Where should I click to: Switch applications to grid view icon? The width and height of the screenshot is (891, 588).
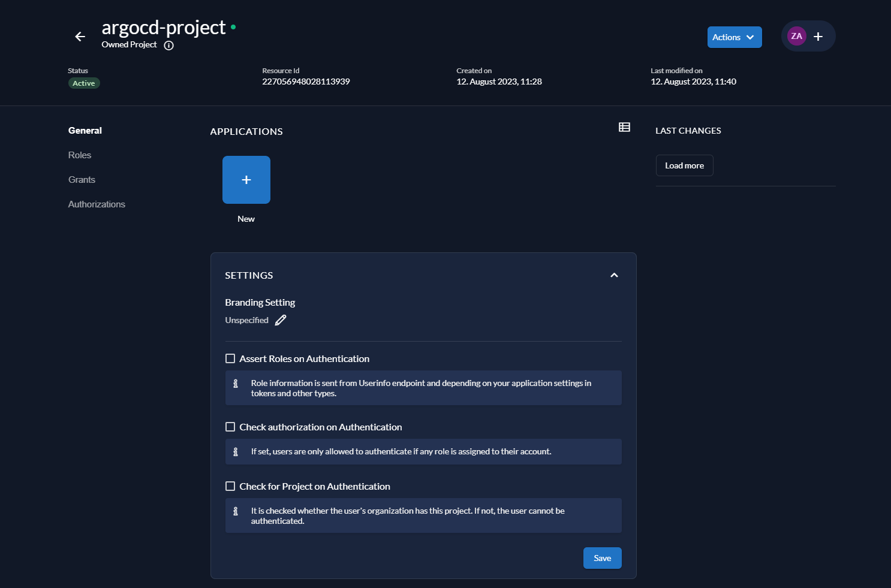coord(624,127)
